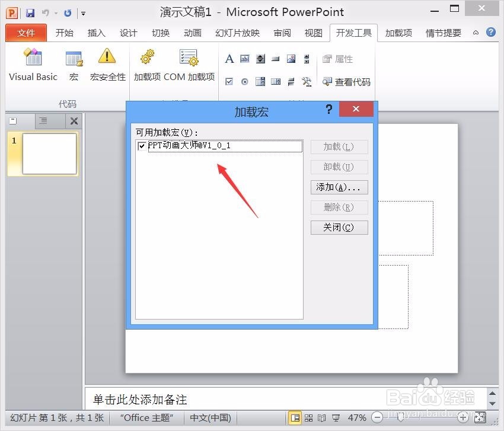Insert a 文本框 (Text Box) ActiveX control
Screen dimensions: 504x431
(245, 59)
